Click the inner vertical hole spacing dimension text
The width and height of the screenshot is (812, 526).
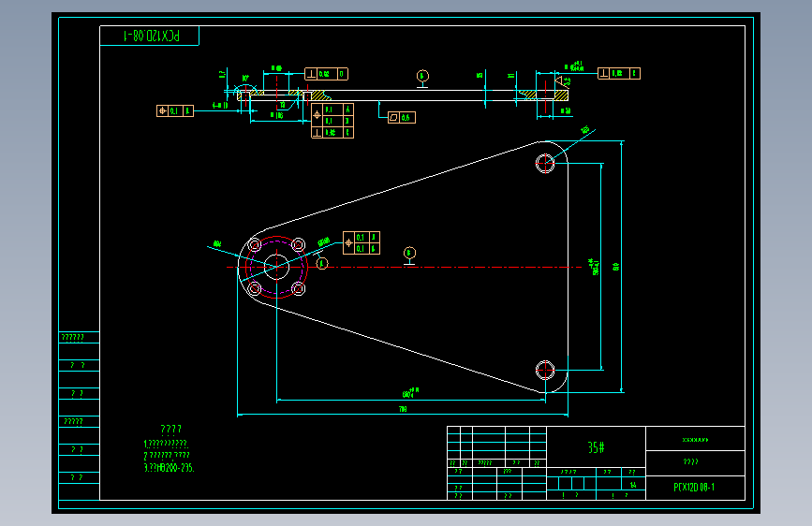[594, 267]
